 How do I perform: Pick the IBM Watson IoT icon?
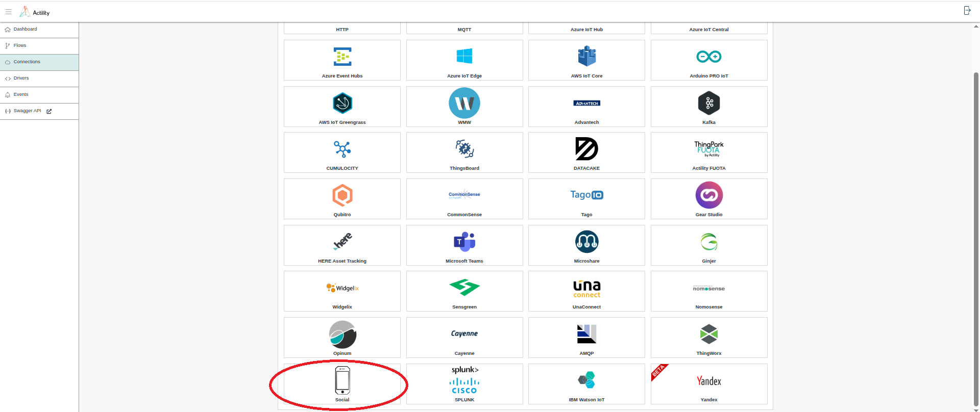586,380
